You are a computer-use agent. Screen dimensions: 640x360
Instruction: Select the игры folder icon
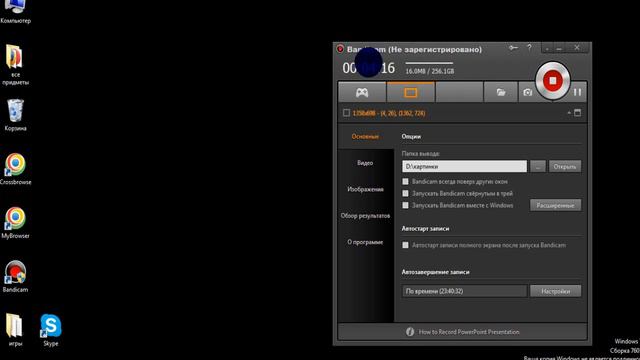15,330
